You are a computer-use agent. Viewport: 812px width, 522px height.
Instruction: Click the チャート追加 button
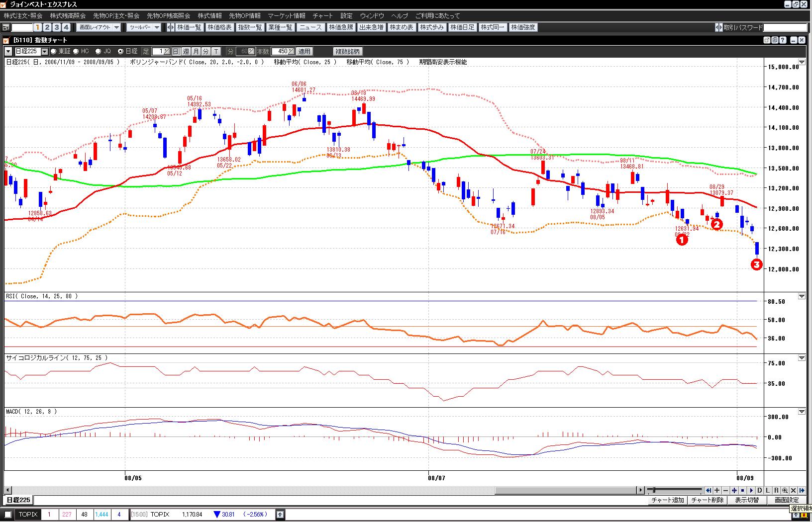coord(667,500)
